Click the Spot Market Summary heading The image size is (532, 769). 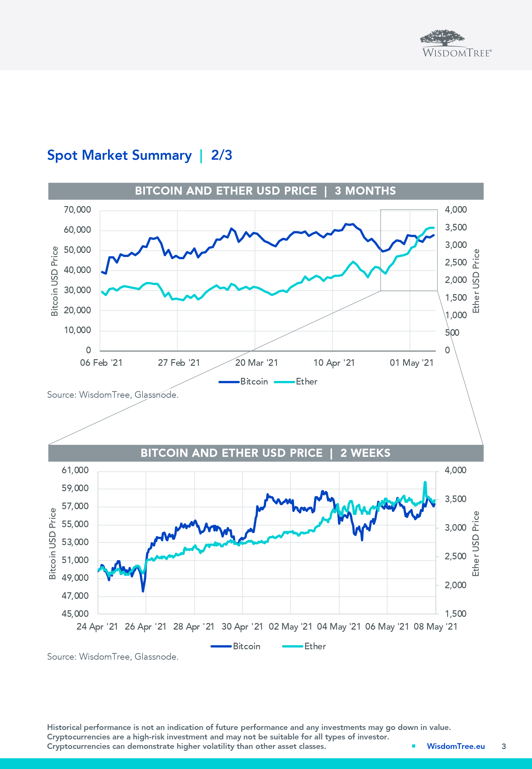(119, 155)
